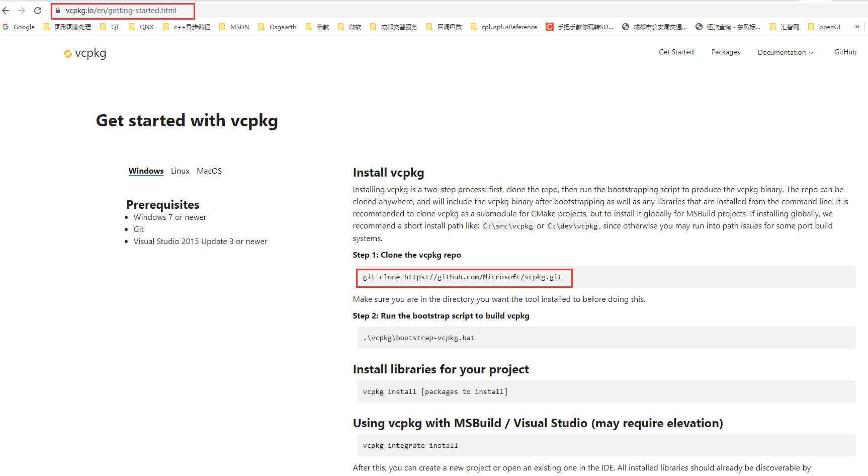Image resolution: width=868 pixels, height=476 pixels.
Task: Open the Get Started nav link
Action: (x=676, y=52)
